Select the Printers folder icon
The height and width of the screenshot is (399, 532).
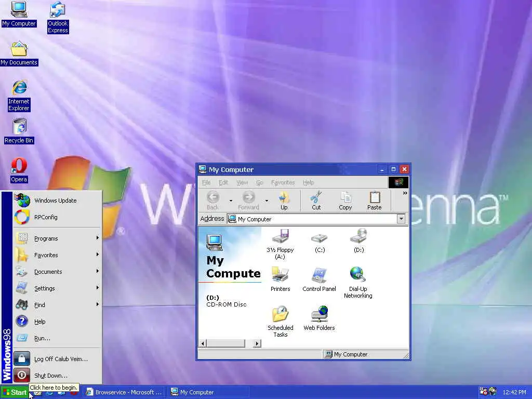[x=280, y=280]
